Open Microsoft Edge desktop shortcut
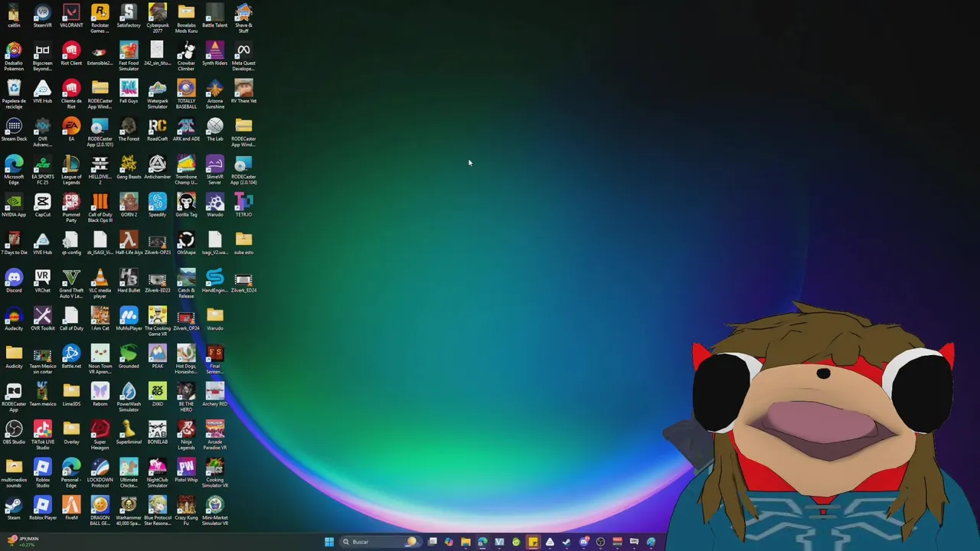 coord(14,170)
